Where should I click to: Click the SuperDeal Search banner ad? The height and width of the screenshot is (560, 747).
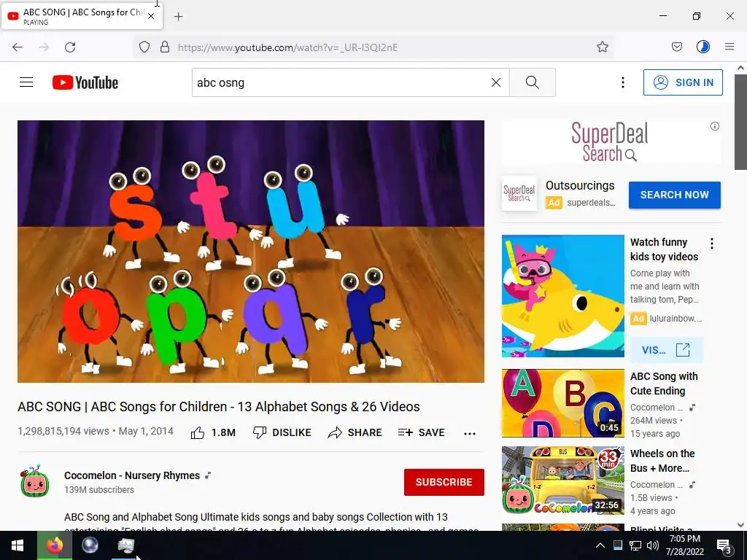pyautogui.click(x=610, y=141)
